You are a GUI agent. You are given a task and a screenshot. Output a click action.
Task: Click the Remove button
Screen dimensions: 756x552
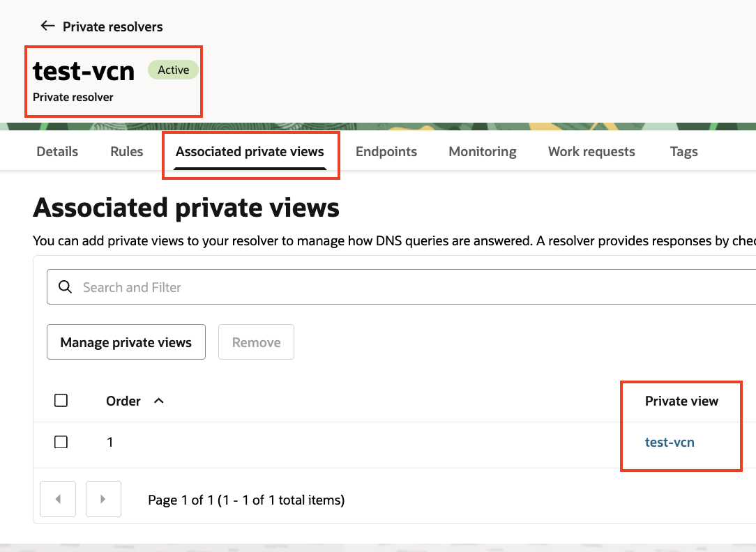point(256,342)
